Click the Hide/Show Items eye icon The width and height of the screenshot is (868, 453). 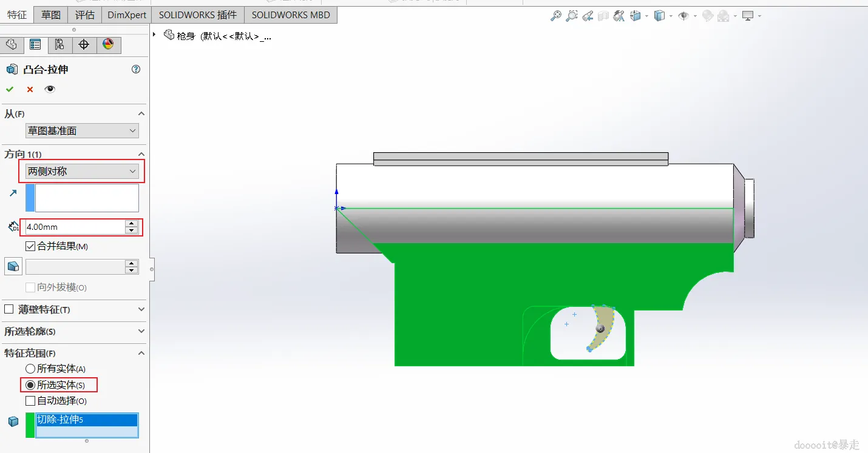(683, 16)
